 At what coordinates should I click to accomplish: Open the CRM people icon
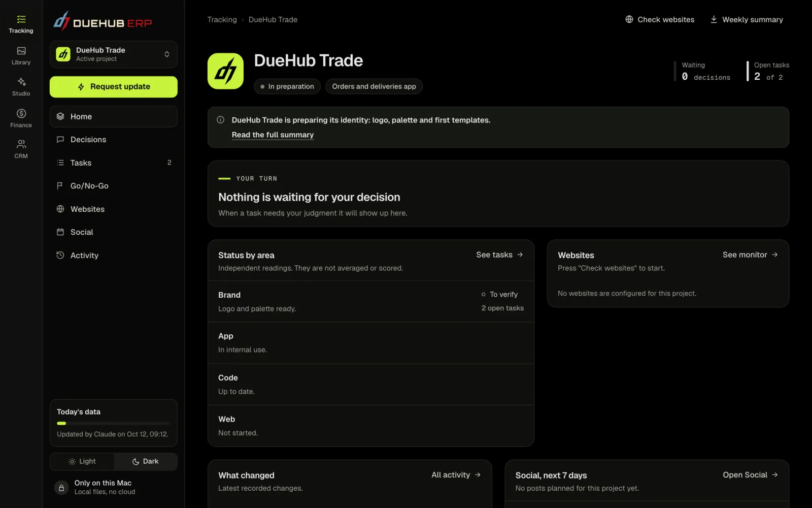(21, 144)
